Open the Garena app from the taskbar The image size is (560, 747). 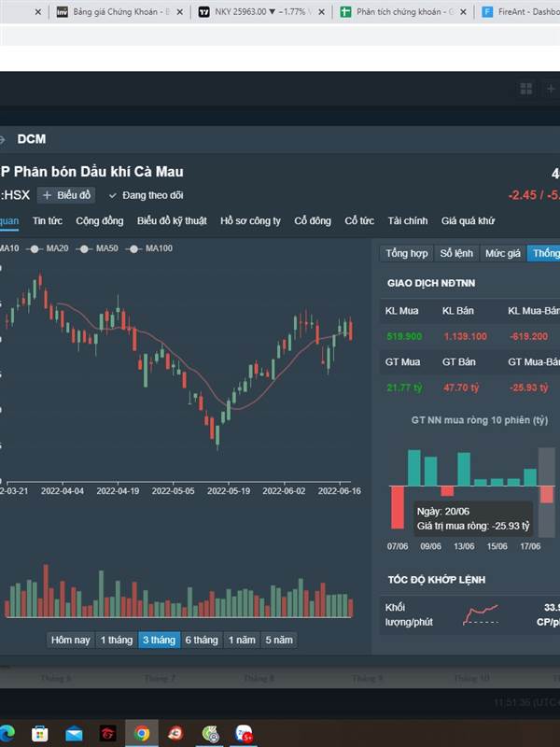[x=107, y=733]
